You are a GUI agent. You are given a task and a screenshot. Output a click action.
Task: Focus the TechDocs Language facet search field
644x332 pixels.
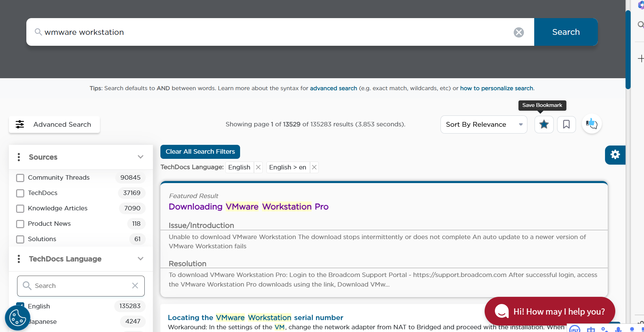tap(81, 286)
